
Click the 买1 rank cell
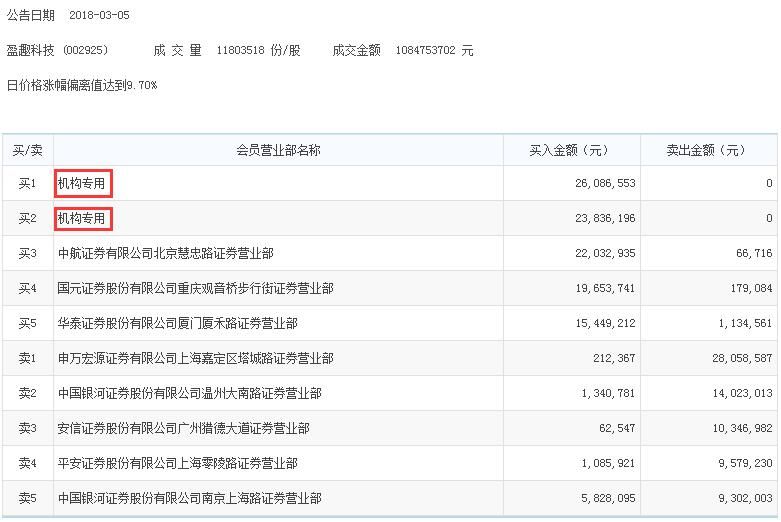(x=27, y=184)
